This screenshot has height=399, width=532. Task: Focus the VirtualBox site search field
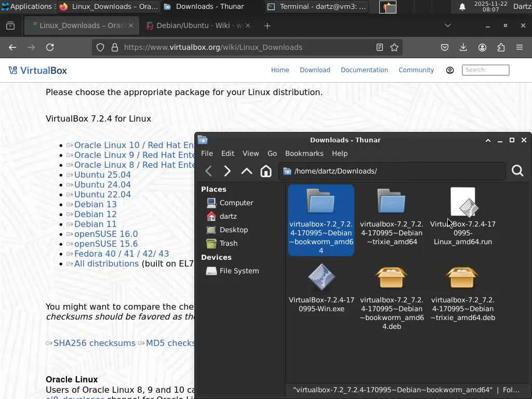[486, 70]
